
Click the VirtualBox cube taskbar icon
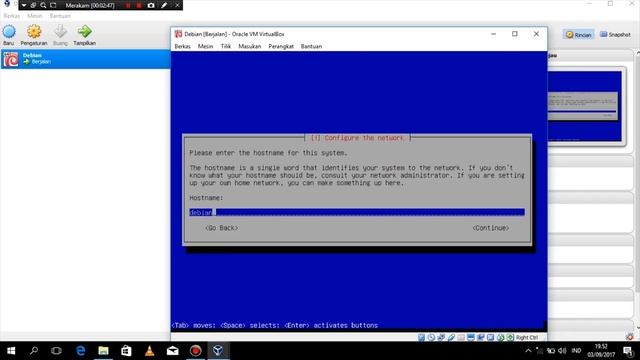click(x=218, y=351)
